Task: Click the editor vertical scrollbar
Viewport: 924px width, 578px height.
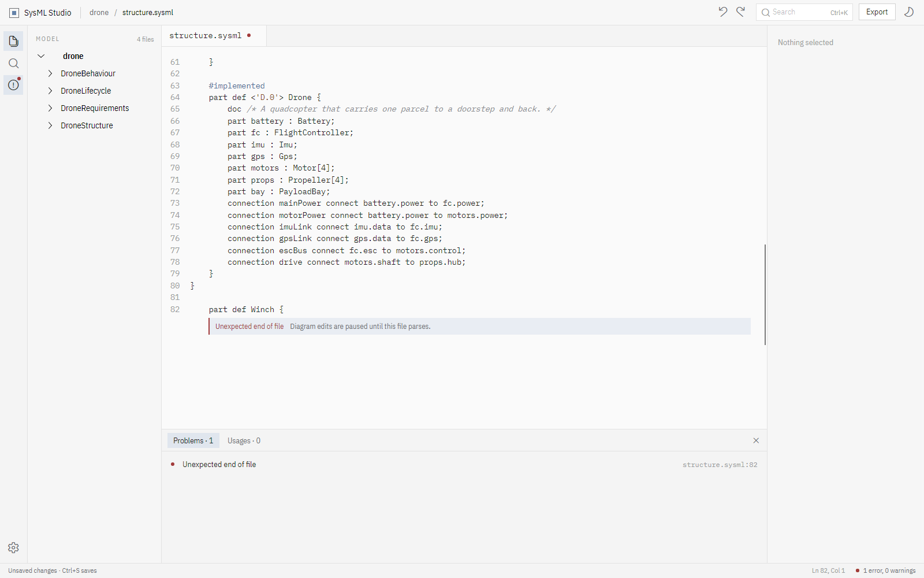Action: (765, 295)
